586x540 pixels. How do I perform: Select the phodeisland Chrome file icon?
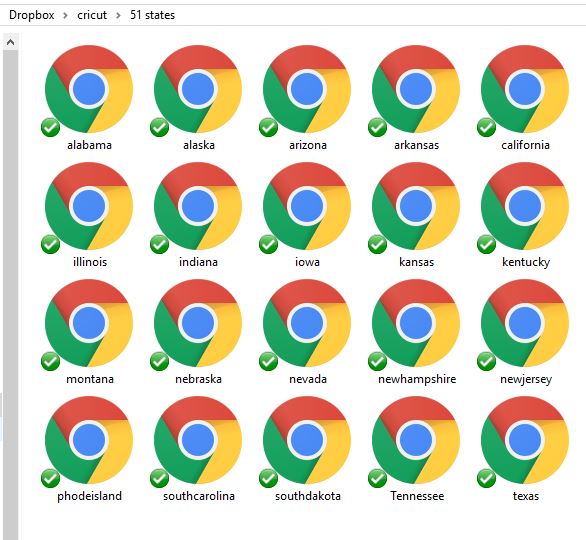coord(89,440)
